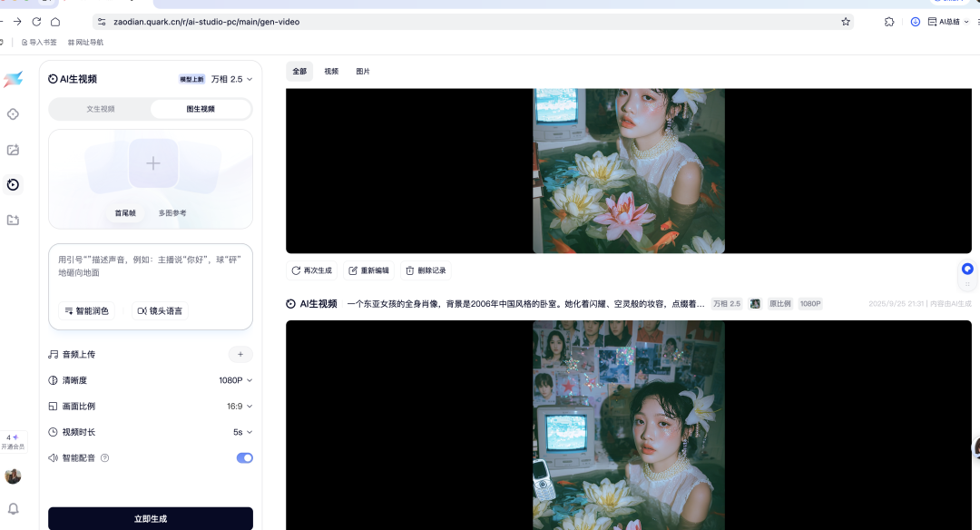Switch to 图生视频 tab

tap(201, 109)
